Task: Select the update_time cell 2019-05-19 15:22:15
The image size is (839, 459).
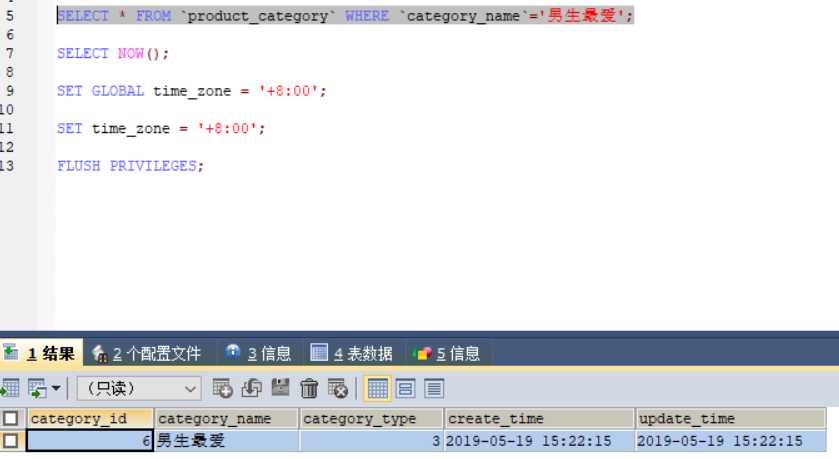Action: (731, 441)
